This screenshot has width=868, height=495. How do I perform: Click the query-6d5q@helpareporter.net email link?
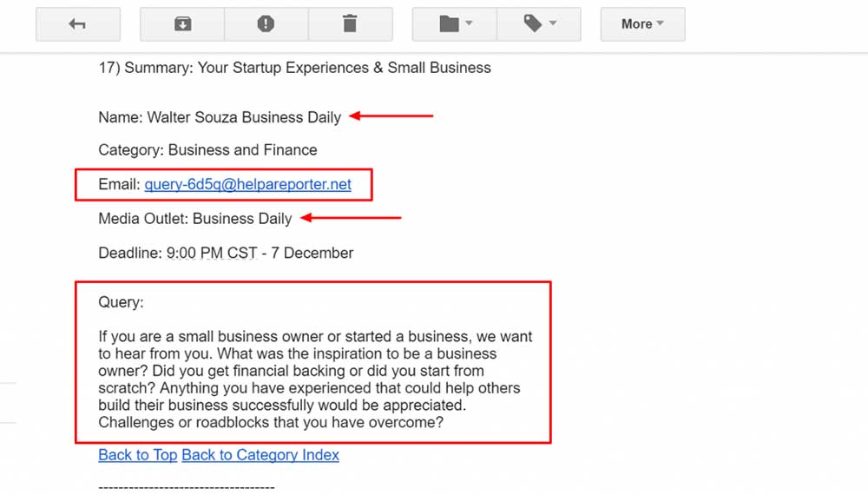coord(248,184)
